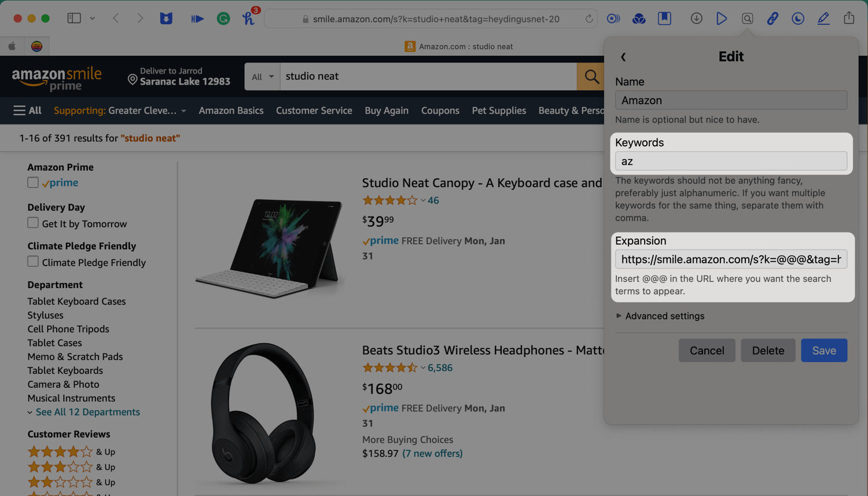Click the Safari sidebar toggle icon
868x496 pixels.
coord(74,19)
